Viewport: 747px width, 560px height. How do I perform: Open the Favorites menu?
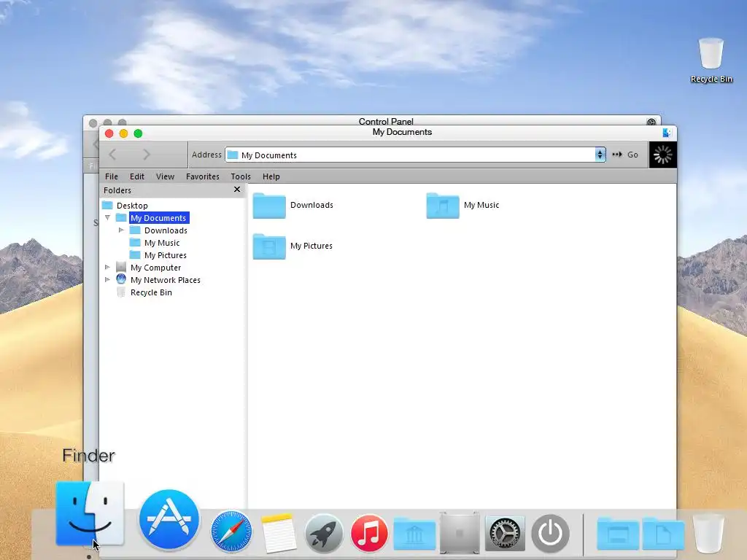point(203,176)
